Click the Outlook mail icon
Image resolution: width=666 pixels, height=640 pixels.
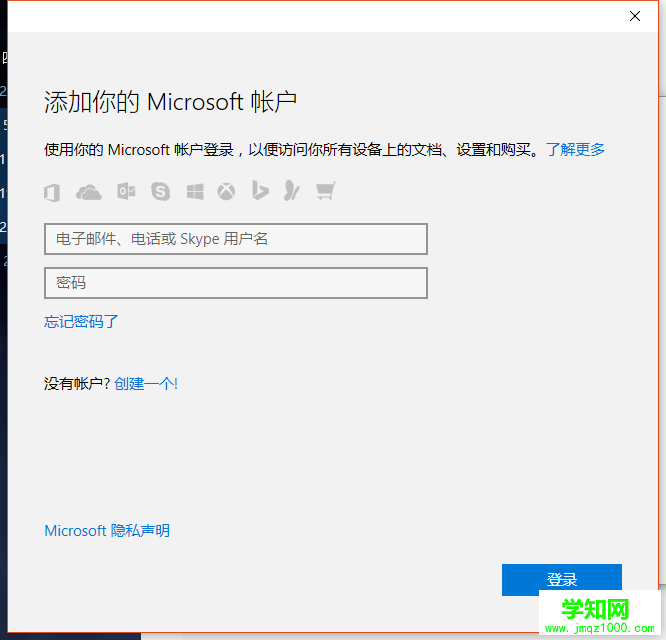[x=126, y=192]
